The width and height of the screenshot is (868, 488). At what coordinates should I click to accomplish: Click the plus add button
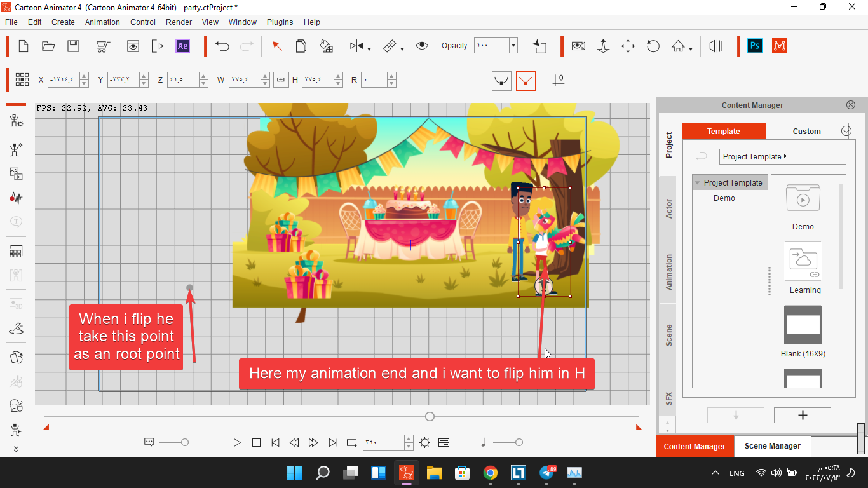[803, 416]
